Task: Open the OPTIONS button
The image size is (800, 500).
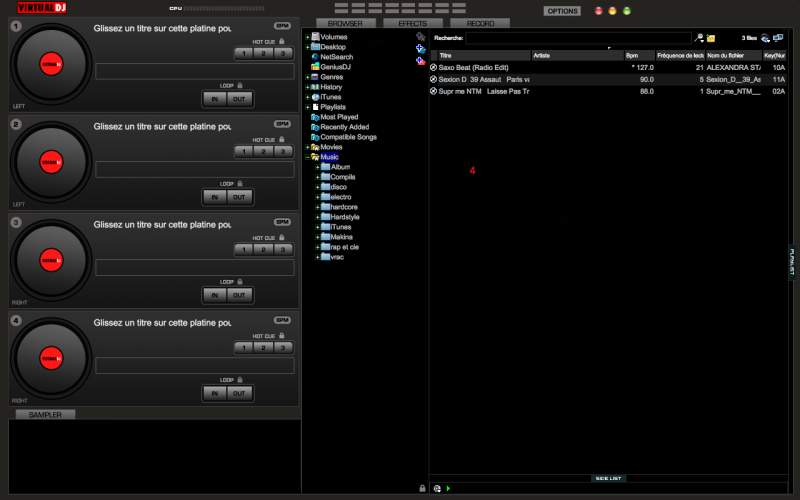Action: [561, 11]
